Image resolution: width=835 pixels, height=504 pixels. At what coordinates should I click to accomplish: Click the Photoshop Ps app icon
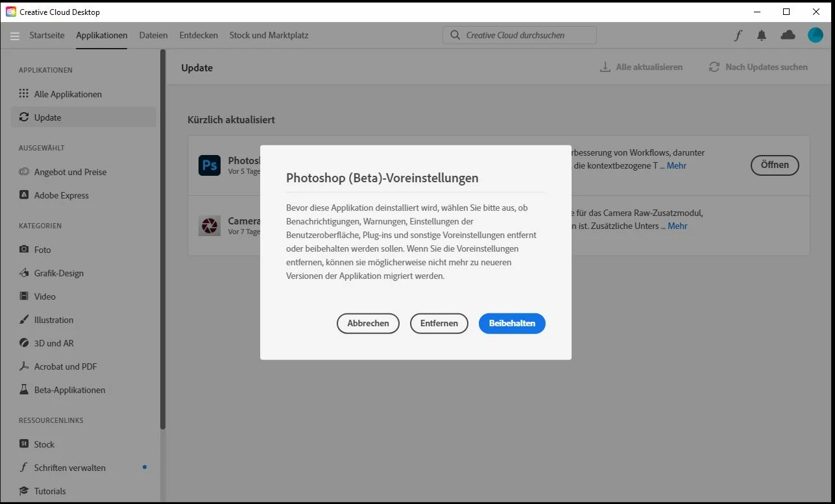[x=210, y=165]
